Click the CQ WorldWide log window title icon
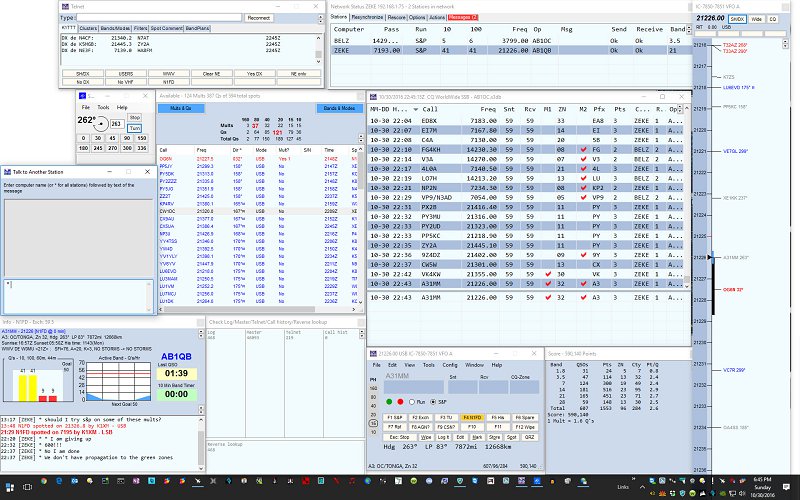The image size is (800, 500). tap(373, 96)
